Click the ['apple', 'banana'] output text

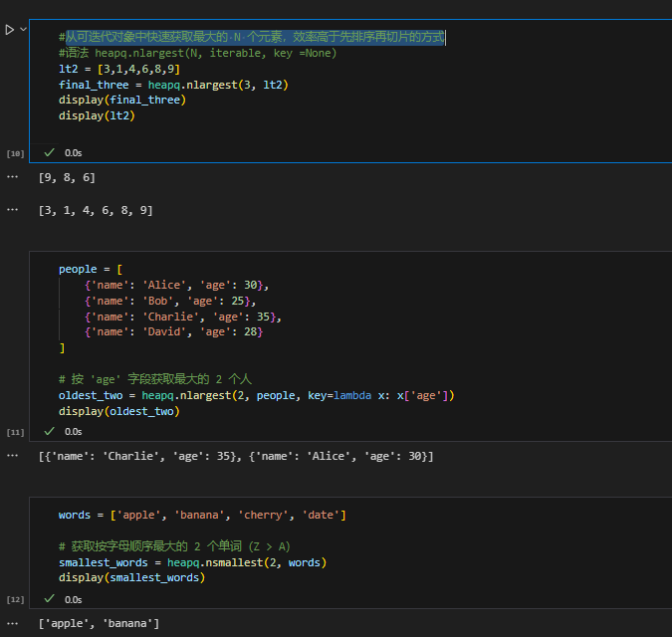tap(99, 623)
